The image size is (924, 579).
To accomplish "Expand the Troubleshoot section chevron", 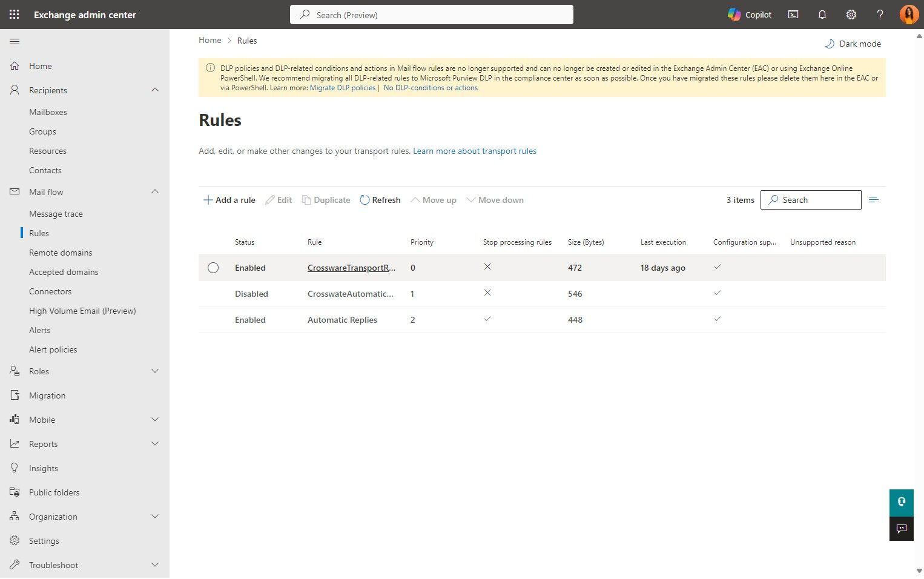I will [155, 564].
